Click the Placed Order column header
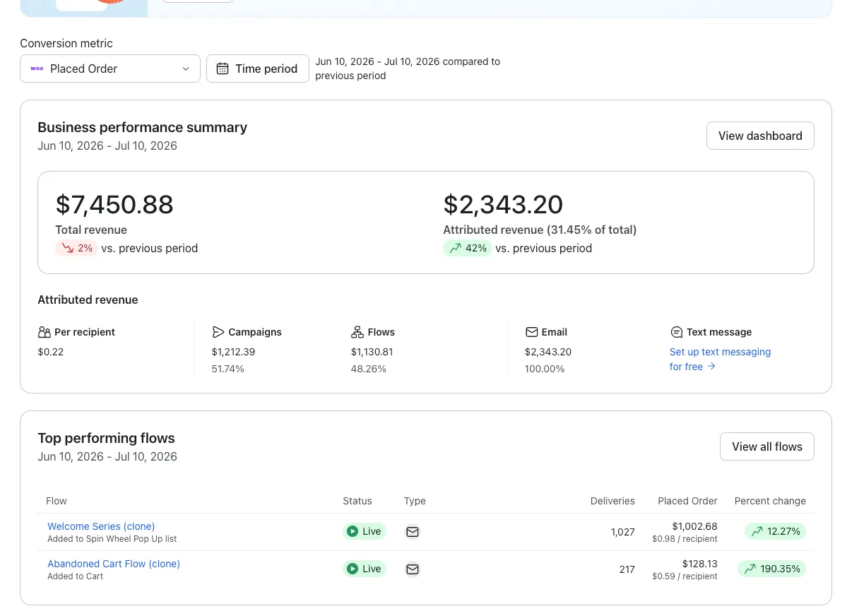This screenshot has height=616, width=847. pos(687,501)
